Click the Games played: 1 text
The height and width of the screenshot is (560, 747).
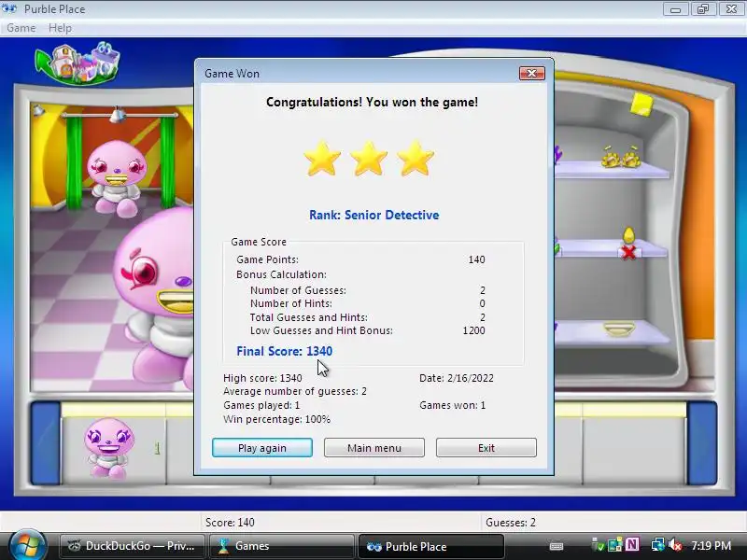pyautogui.click(x=261, y=405)
